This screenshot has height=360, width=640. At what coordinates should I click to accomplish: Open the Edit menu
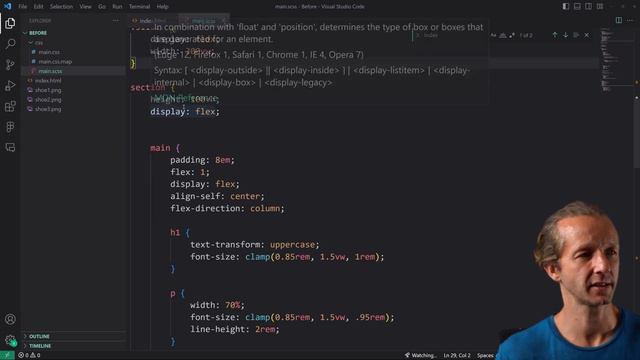38,7
